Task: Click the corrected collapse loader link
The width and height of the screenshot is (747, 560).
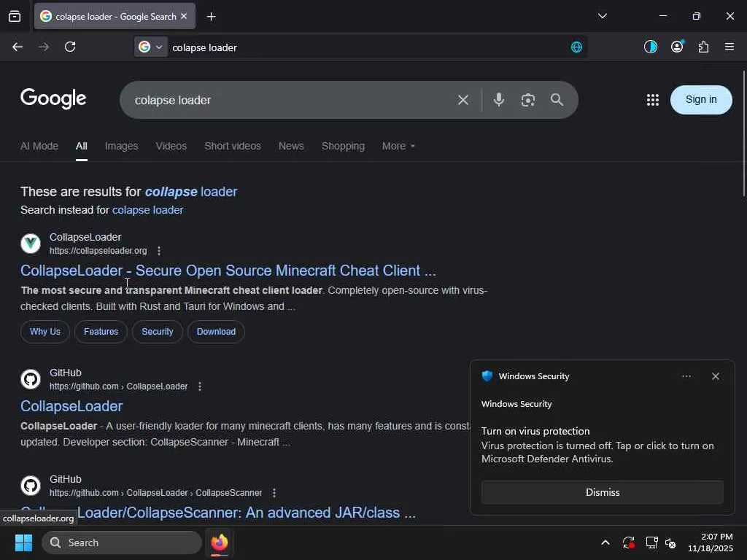Action: click(191, 192)
